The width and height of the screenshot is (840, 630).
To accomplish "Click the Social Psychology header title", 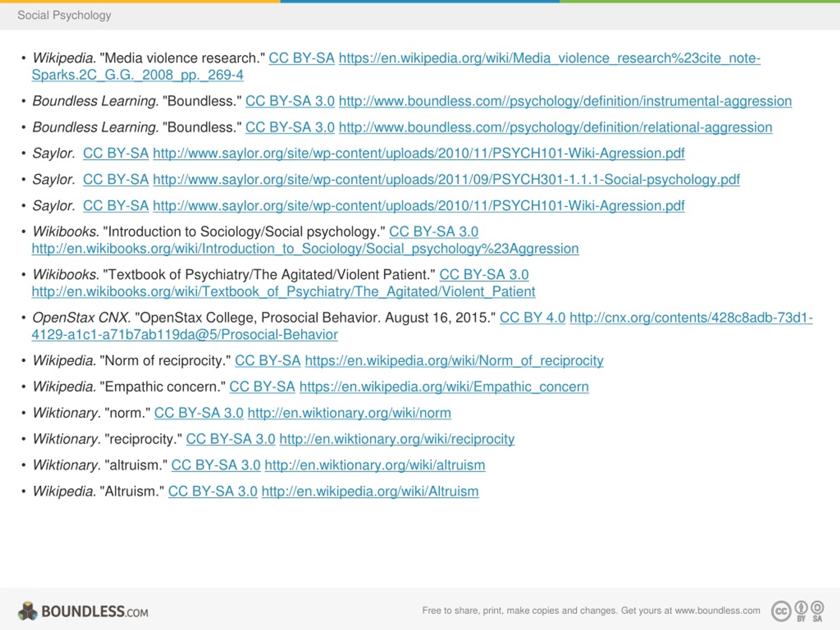I will click(64, 15).
